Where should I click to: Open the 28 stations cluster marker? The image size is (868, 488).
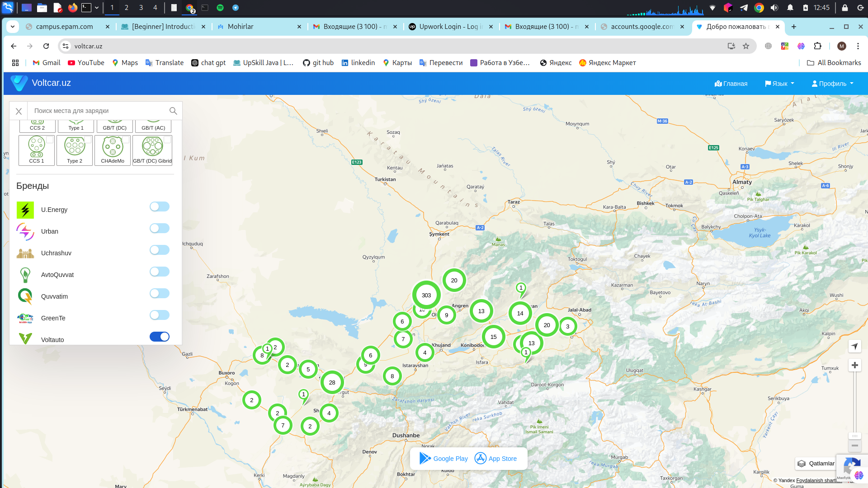[x=332, y=382]
